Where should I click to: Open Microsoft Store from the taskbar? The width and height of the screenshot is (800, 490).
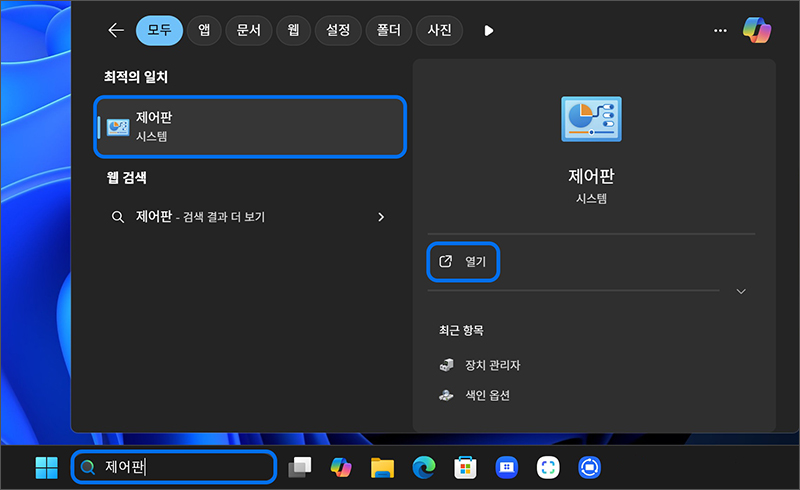click(465, 467)
